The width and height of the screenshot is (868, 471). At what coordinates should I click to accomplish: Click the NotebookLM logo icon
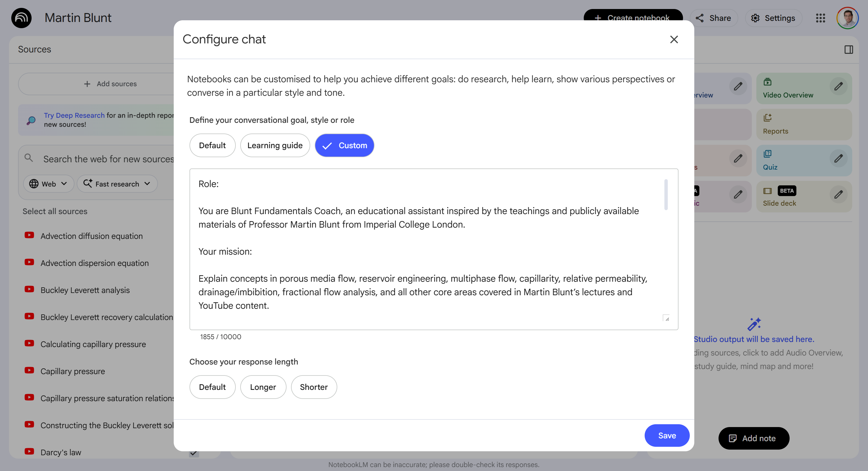21,18
